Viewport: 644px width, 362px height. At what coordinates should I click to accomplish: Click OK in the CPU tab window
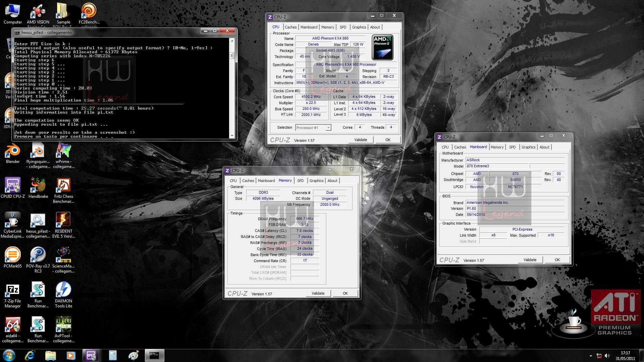[388, 140]
